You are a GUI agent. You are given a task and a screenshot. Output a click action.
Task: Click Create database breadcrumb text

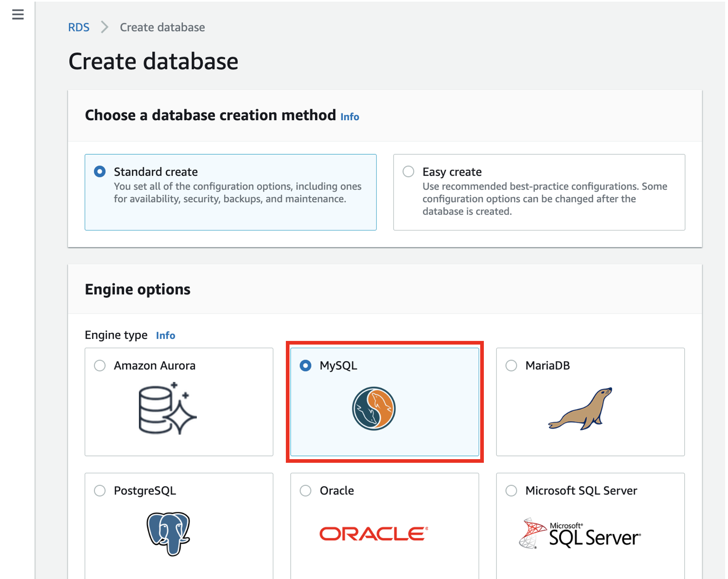pyautogui.click(x=162, y=27)
